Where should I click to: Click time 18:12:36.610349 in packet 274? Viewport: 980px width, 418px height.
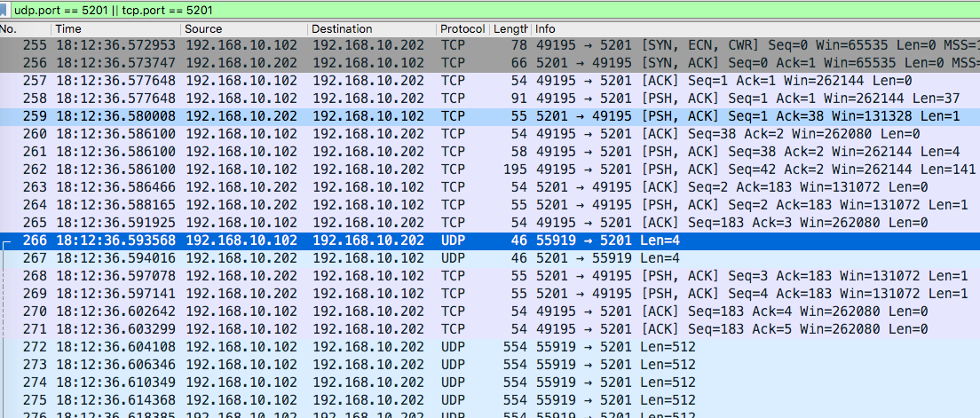tap(116, 381)
